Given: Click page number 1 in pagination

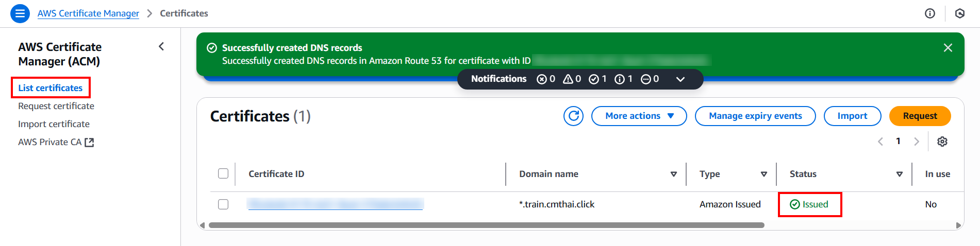Looking at the screenshot, I should pos(898,141).
